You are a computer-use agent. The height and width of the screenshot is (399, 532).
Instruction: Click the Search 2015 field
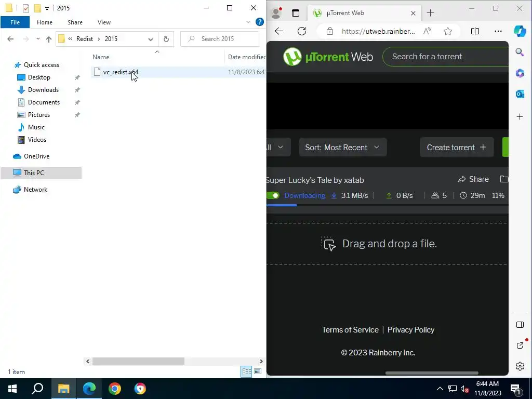point(220,39)
